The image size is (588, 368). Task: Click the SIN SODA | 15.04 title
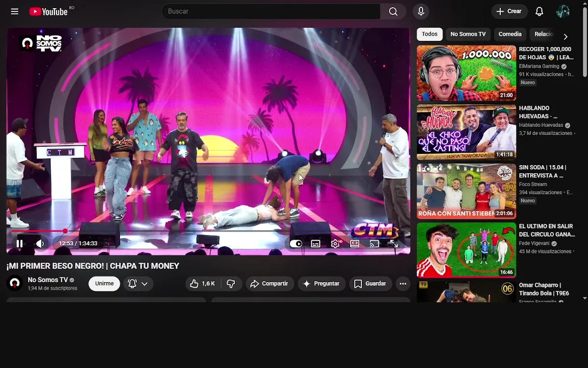click(543, 171)
